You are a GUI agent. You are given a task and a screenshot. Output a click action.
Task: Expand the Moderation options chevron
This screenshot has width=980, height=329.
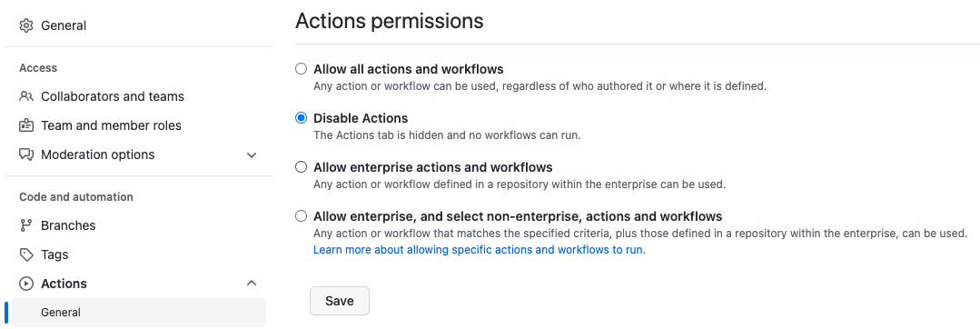252,155
